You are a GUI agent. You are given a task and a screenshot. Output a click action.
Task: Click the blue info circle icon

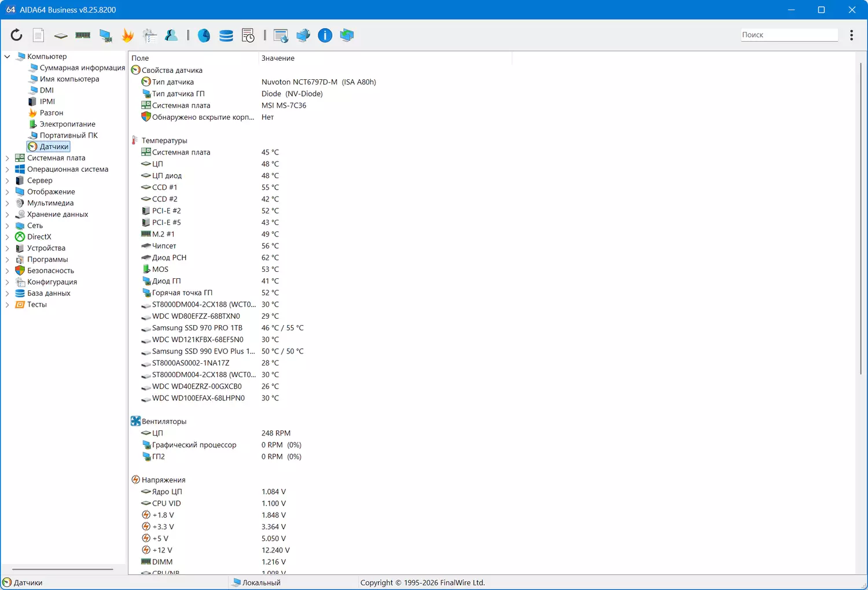[325, 35]
